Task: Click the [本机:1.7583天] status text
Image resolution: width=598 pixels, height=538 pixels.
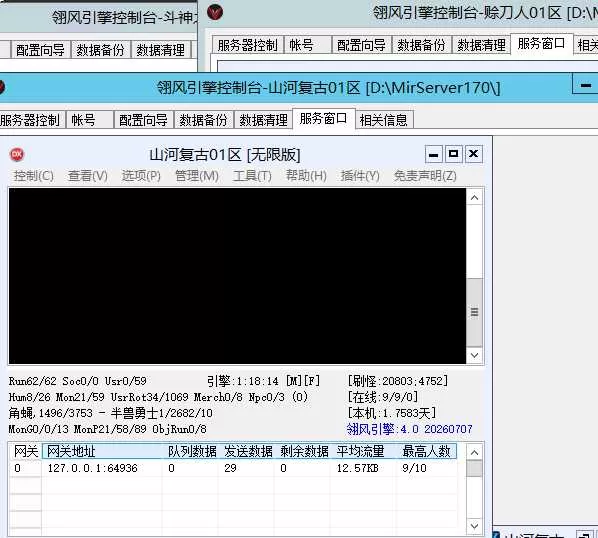Action: (x=392, y=413)
